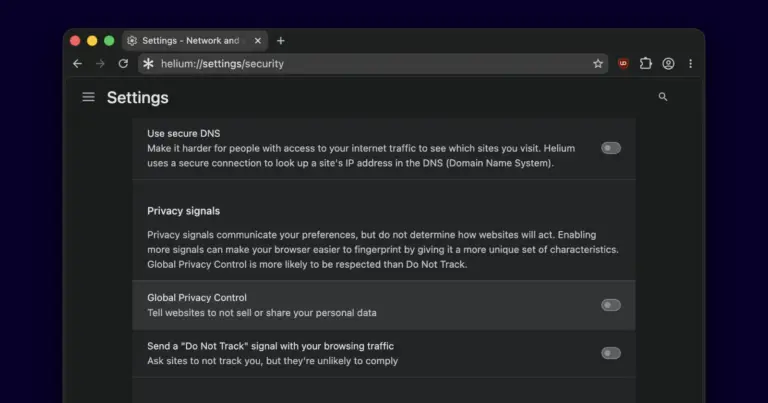This screenshot has width=768, height=403.
Task: Open the three-dot browser menu
Action: pos(691,64)
